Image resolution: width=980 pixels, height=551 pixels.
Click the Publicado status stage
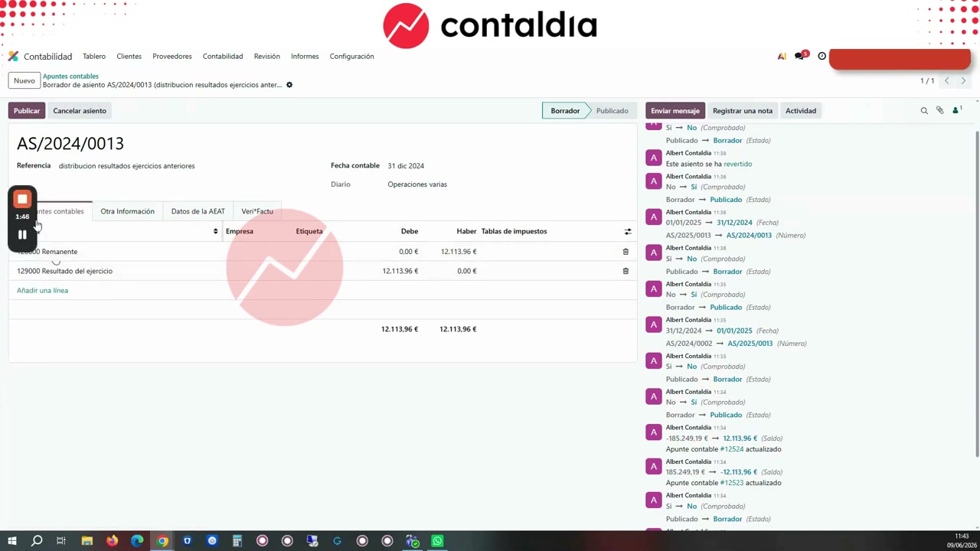pos(612,111)
